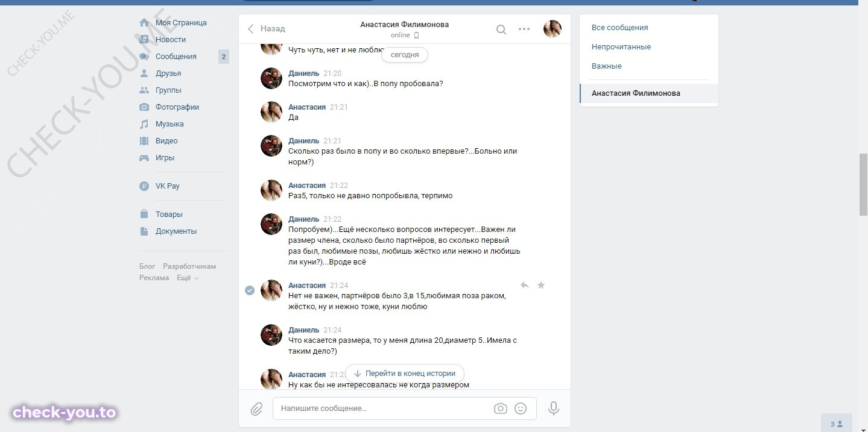Screen dimensions: 868x432
Task: Open Группы via the people icon
Action: 144,90
